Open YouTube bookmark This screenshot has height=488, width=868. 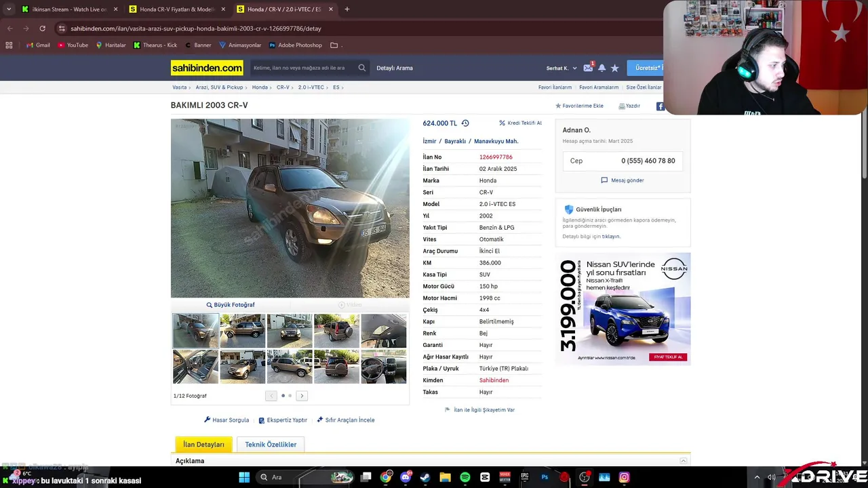pos(73,45)
